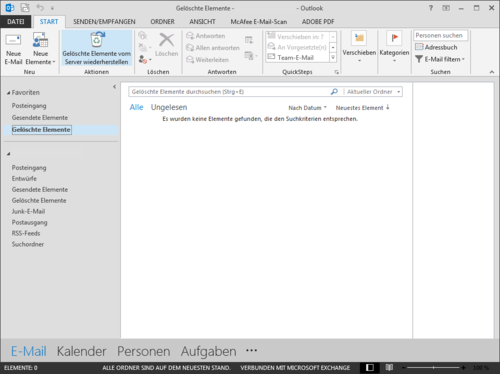Click the Ignore conversation icon in Löschen group

point(143,35)
